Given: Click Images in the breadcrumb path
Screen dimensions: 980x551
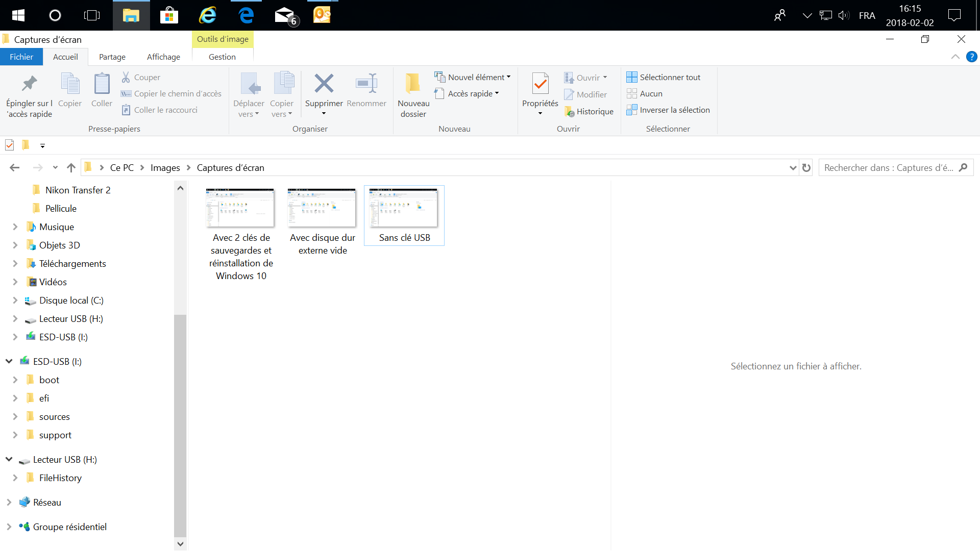Looking at the screenshot, I should click(x=165, y=168).
